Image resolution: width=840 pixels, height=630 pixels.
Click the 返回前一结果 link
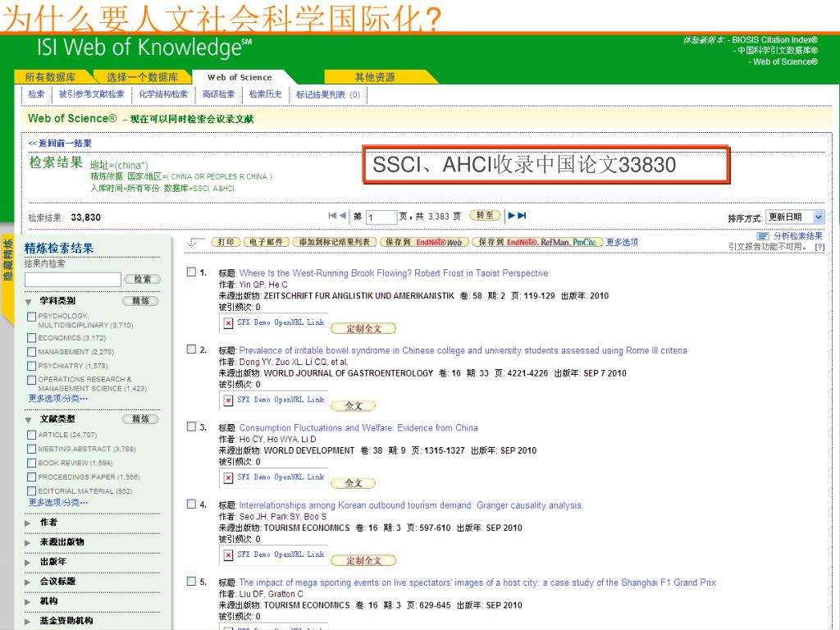[60, 143]
